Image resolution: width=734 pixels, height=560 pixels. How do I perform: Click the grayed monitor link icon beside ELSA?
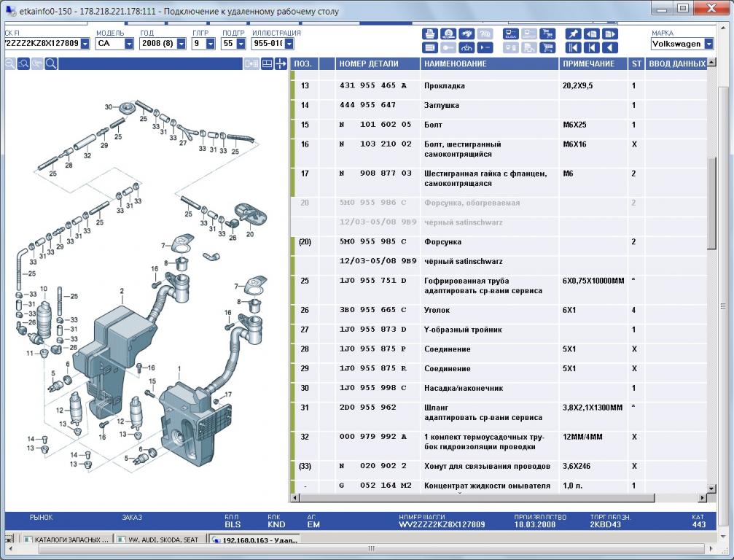529,34
